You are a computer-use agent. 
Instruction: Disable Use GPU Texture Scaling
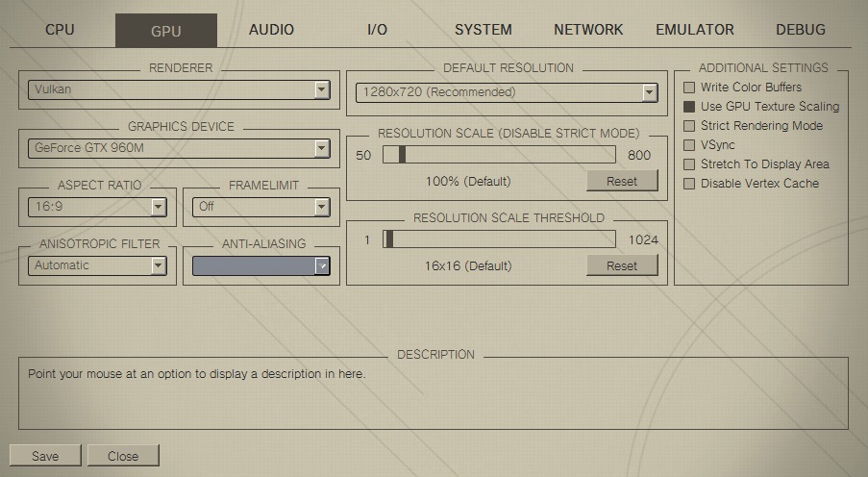click(x=689, y=107)
